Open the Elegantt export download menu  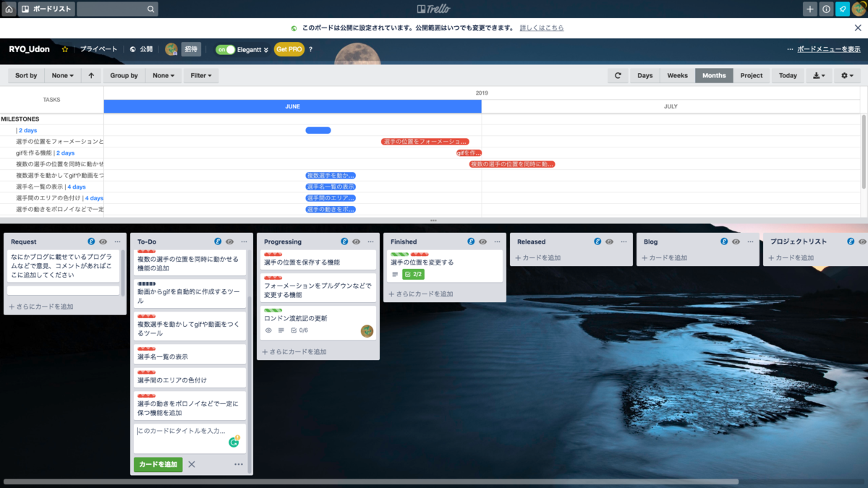(817, 75)
